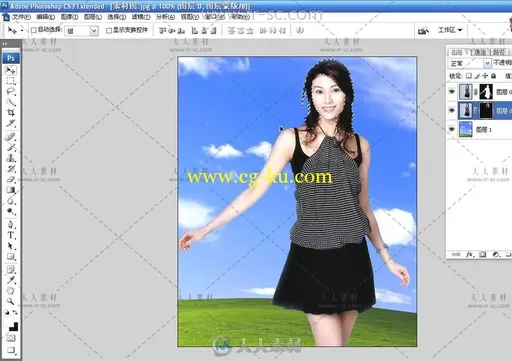Open the 编辑 (Edit) menu
This screenshot has width=512, height=361.
[x=45, y=17]
